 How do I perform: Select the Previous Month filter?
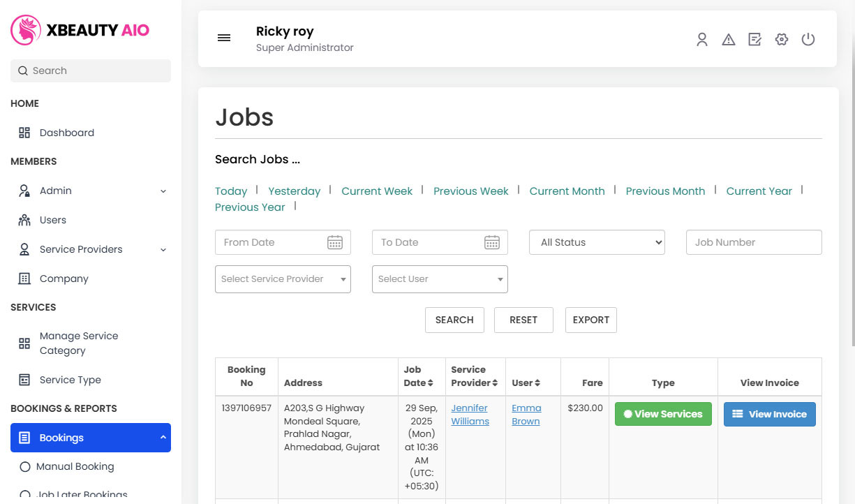click(x=665, y=191)
